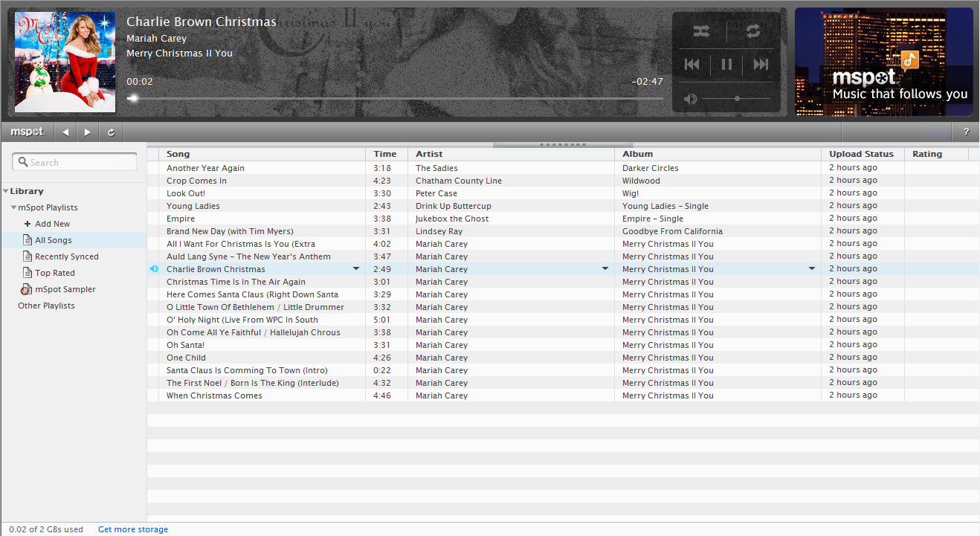
Task: Click the album cover art thumbnail
Action: point(65,62)
